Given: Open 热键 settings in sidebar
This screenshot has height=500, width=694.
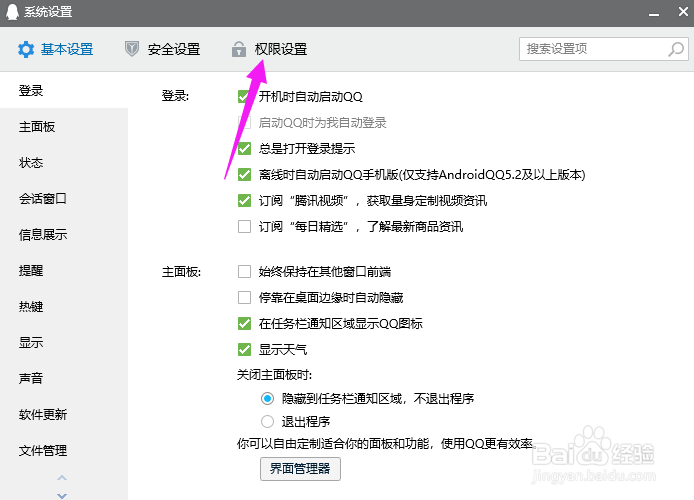Looking at the screenshot, I should (64, 306).
